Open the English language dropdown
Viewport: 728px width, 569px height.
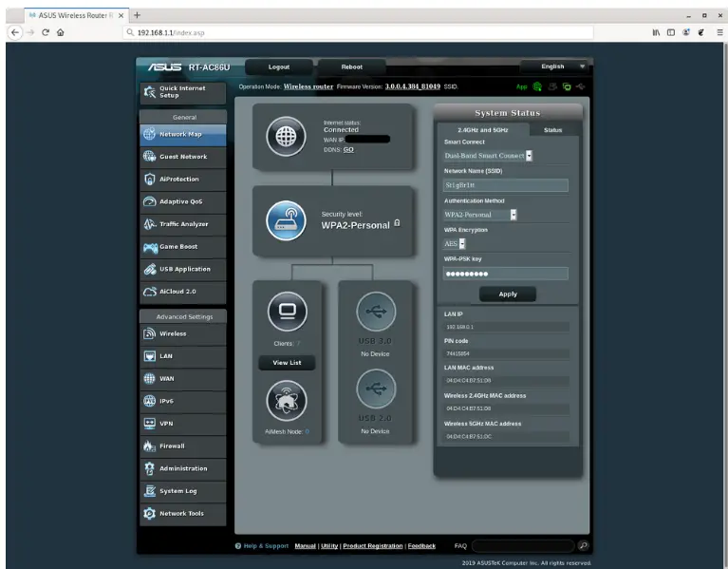(554, 66)
